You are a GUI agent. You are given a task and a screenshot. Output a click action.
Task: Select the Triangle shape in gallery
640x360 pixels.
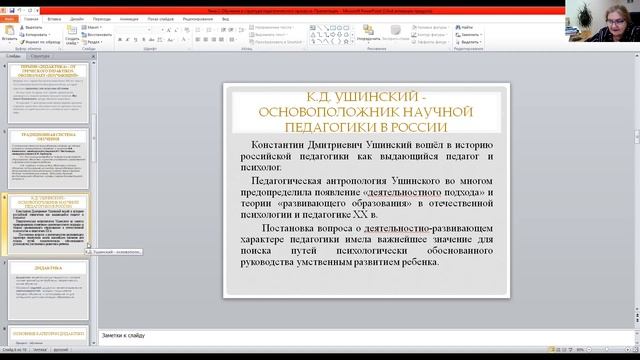click(x=313, y=35)
